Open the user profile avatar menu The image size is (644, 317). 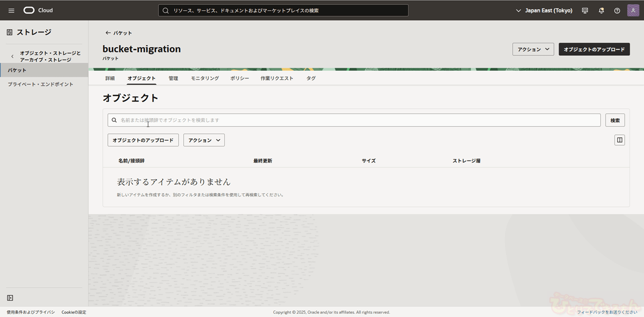(633, 11)
